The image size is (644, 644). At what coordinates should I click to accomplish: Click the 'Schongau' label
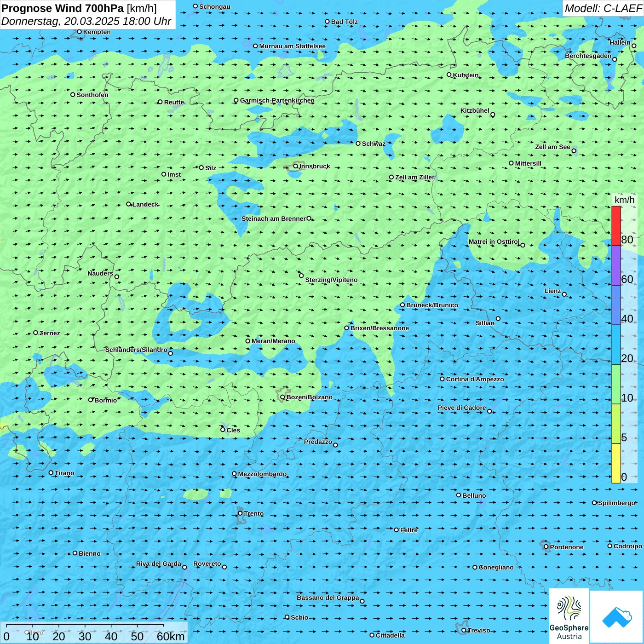tap(215, 6)
